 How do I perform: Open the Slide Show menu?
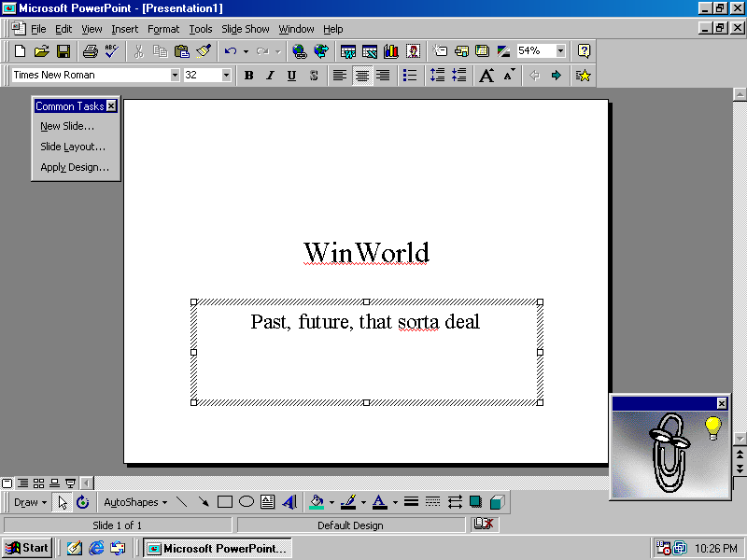(x=246, y=29)
